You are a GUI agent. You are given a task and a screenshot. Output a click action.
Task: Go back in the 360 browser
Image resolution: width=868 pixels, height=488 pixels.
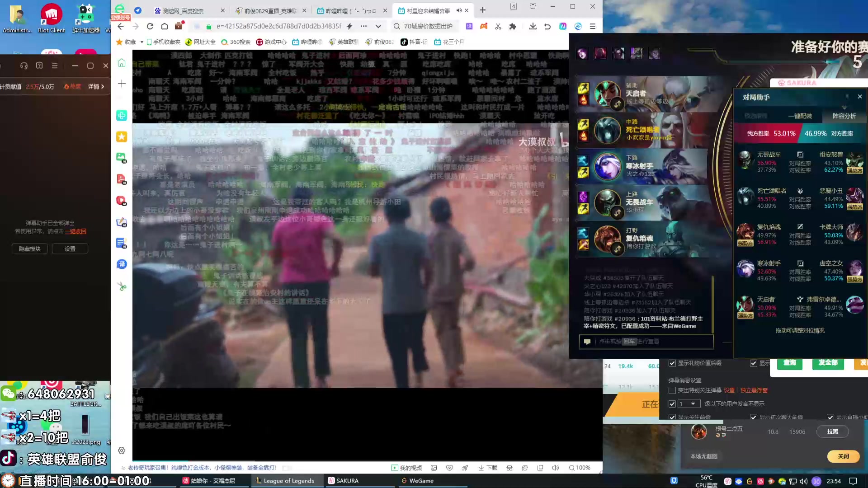(x=121, y=26)
